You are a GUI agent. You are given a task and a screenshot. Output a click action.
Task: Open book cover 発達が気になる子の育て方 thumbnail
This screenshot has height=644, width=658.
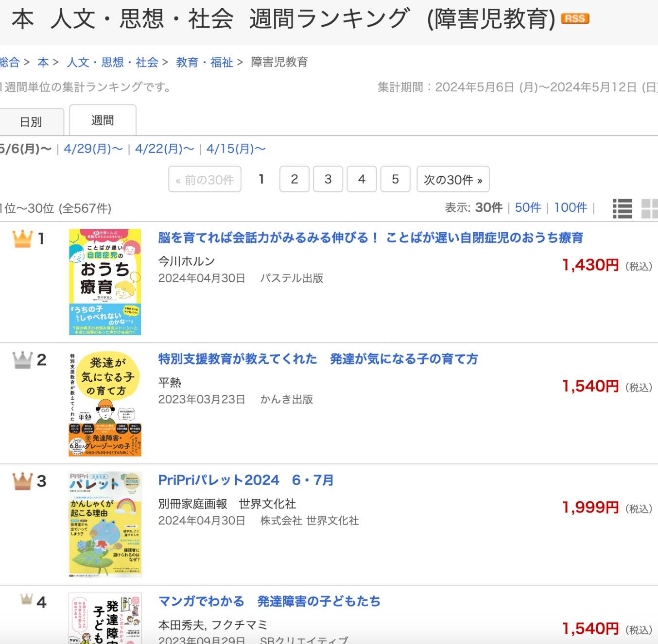tap(105, 403)
